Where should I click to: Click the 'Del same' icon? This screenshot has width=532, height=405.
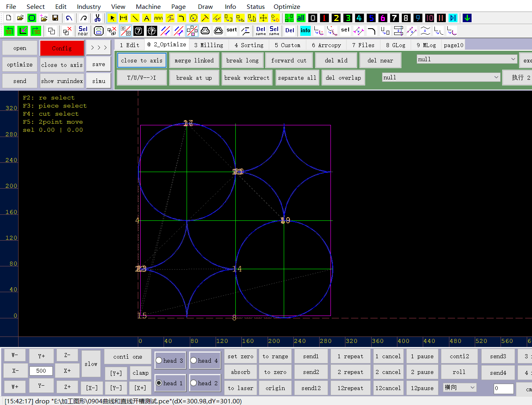[260, 30]
